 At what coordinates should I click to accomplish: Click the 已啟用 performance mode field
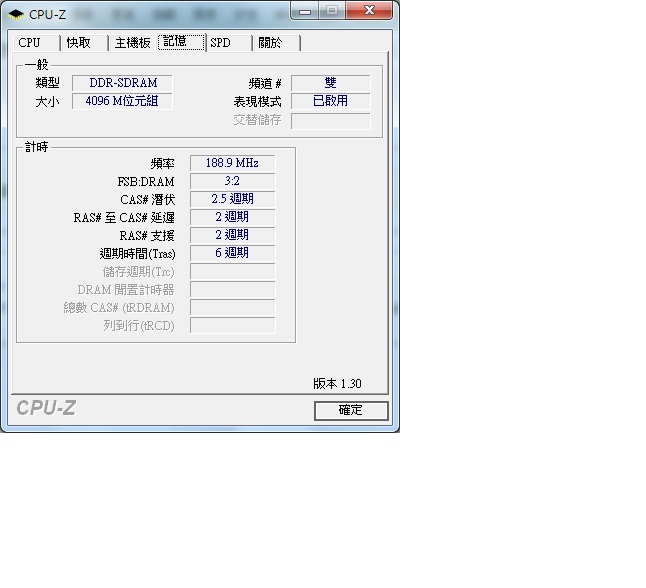330,101
